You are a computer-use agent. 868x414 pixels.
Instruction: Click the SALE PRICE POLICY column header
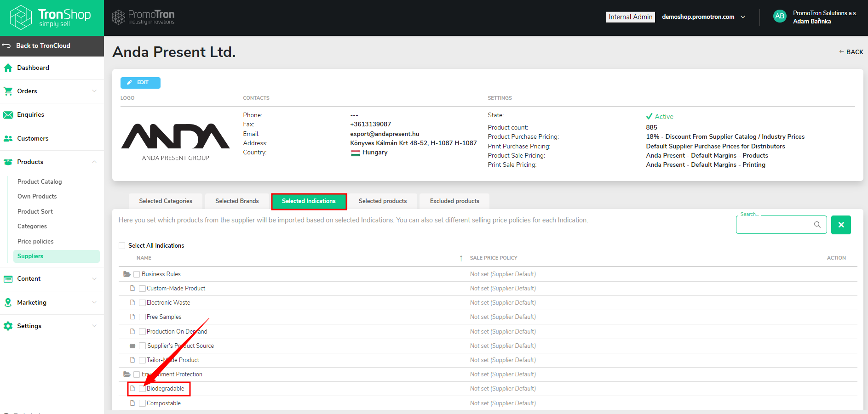(x=494, y=258)
